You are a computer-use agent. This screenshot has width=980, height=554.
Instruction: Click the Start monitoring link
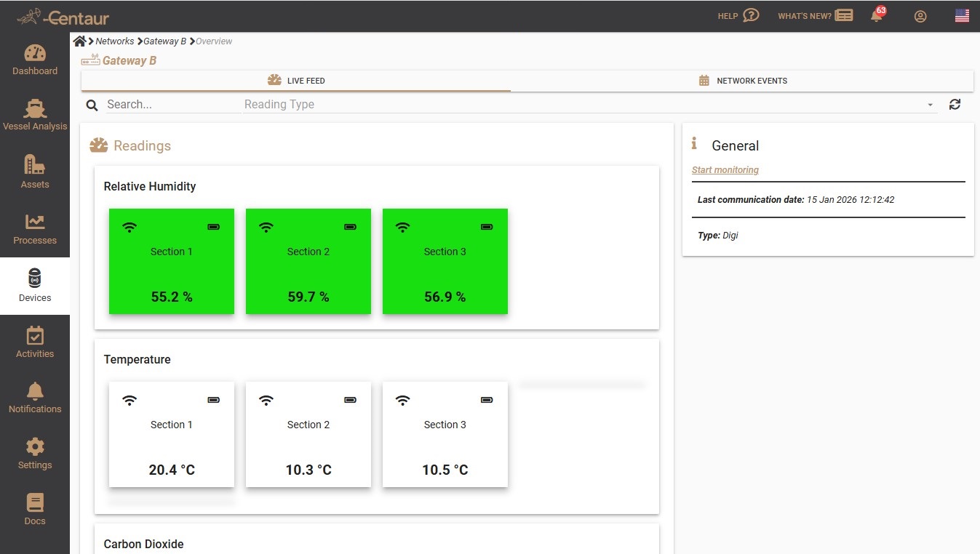(x=725, y=170)
